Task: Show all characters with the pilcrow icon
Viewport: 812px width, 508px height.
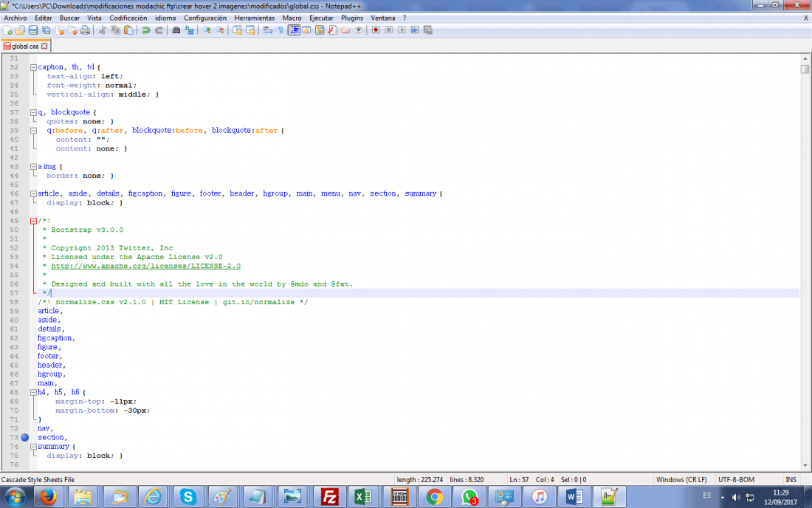Action: tap(281, 30)
